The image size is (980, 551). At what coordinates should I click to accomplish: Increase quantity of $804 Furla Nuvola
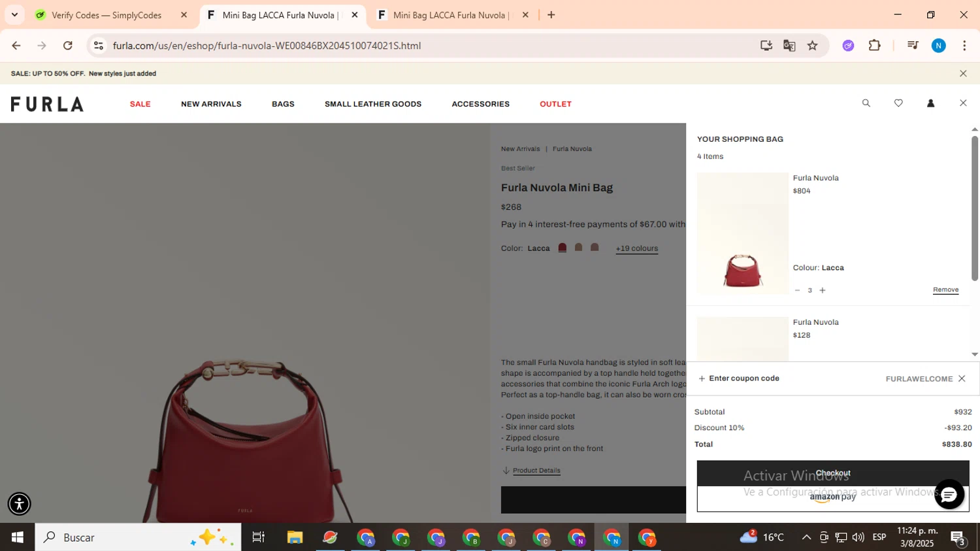click(x=823, y=290)
